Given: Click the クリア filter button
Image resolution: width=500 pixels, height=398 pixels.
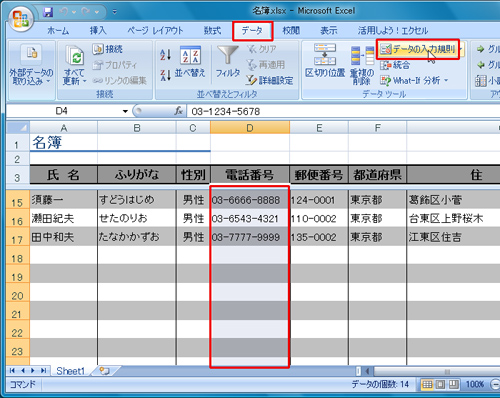Looking at the screenshot, I should coord(262,49).
